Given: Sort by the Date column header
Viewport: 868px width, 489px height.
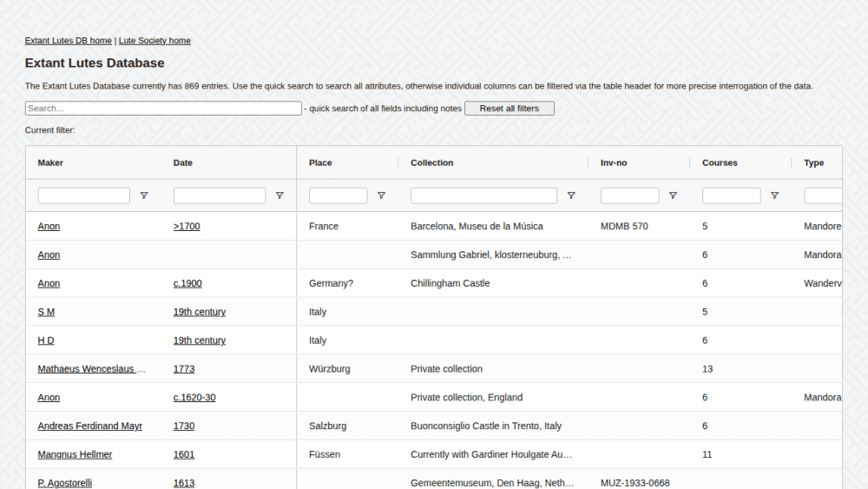Looking at the screenshot, I should pyautogui.click(x=182, y=162).
